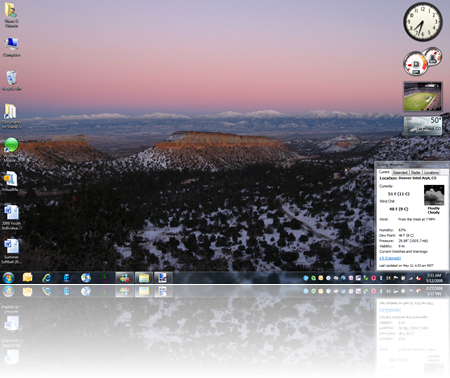The width and height of the screenshot is (450, 378).
Task: Click the '51 F (11 C)' current temperature
Action: point(398,194)
